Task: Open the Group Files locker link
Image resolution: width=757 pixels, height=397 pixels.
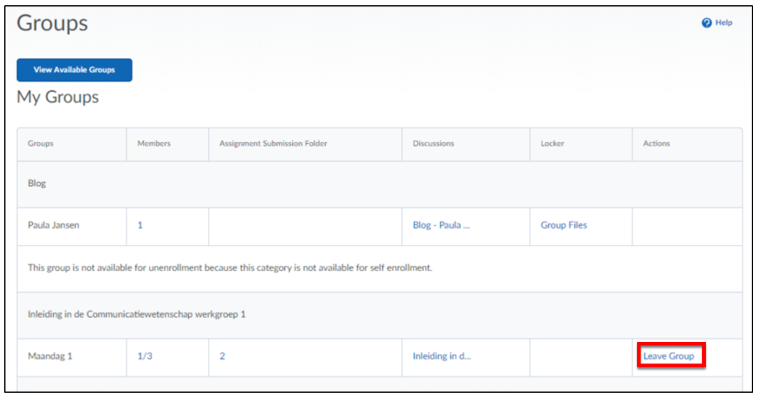Action: click(x=564, y=225)
